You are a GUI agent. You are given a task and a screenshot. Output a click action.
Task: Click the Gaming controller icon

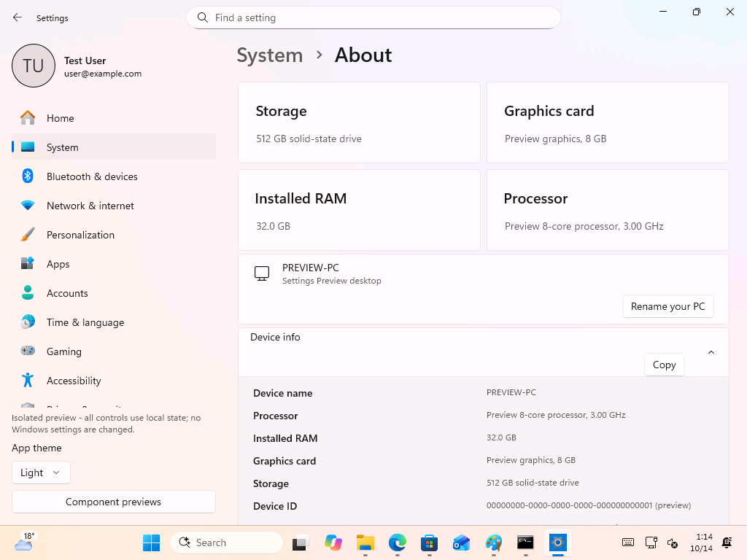28,351
